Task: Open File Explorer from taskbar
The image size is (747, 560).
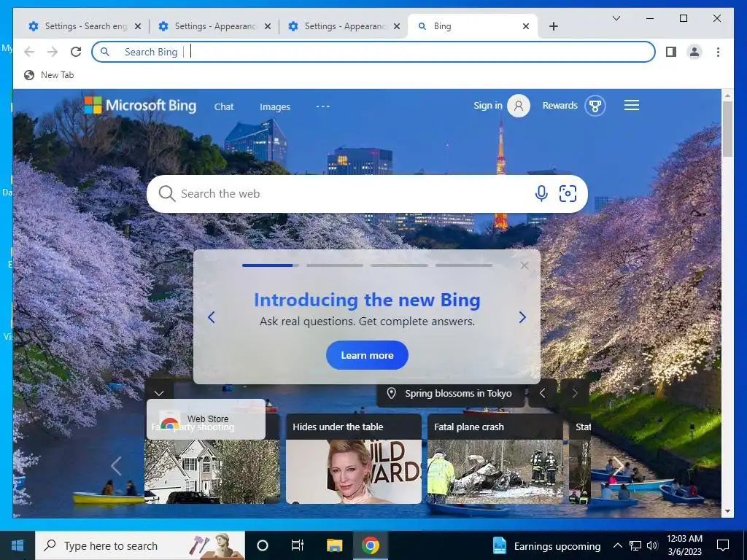Action: click(x=334, y=545)
